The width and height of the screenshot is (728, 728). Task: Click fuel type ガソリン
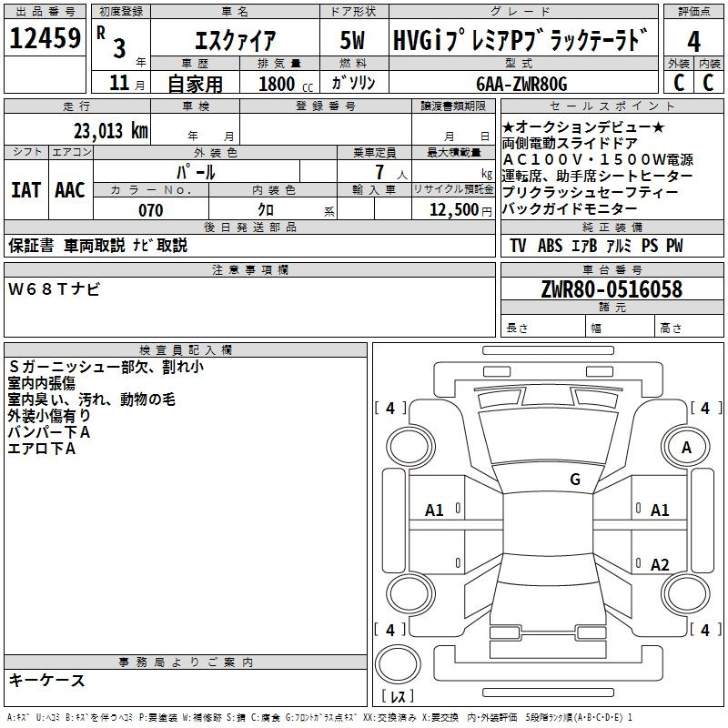pos(353,83)
